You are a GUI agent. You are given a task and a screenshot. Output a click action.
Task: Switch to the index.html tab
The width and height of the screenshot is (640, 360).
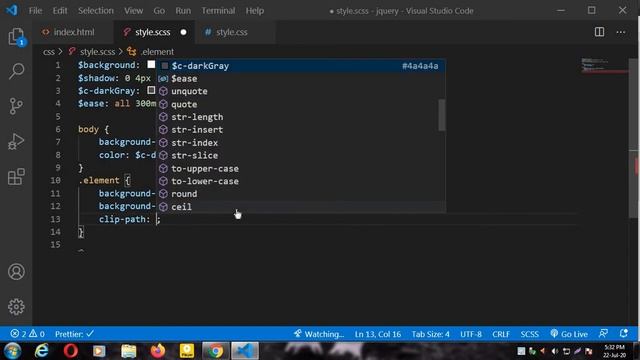[x=73, y=32]
